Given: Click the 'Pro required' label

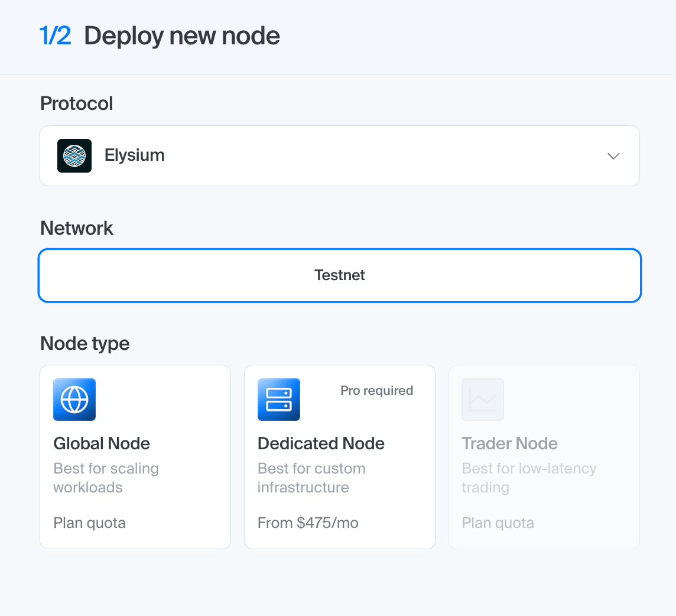Looking at the screenshot, I should pyautogui.click(x=377, y=390).
